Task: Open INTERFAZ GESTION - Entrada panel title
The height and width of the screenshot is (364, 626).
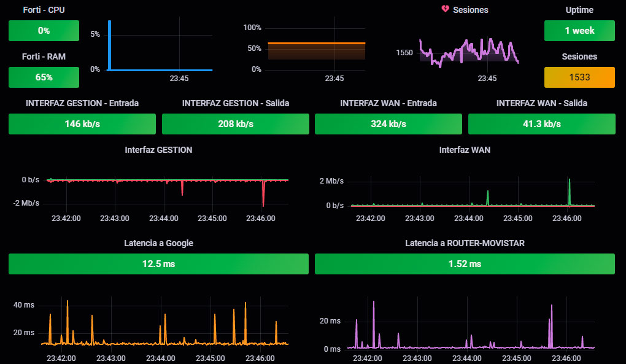Action: 82,103
